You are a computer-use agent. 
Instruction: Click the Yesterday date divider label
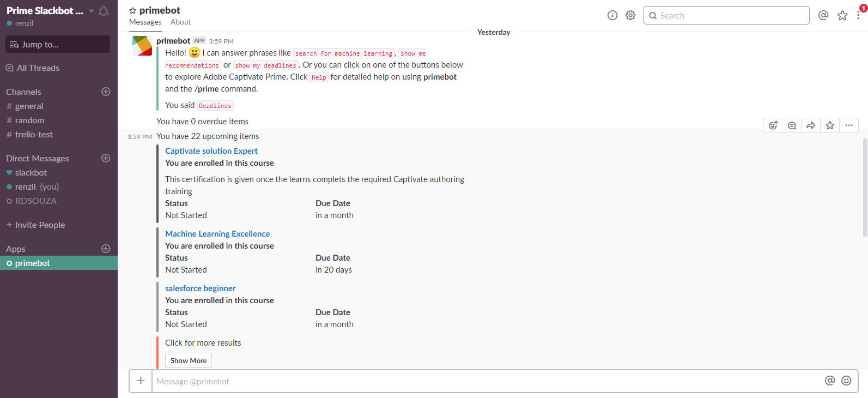point(494,32)
